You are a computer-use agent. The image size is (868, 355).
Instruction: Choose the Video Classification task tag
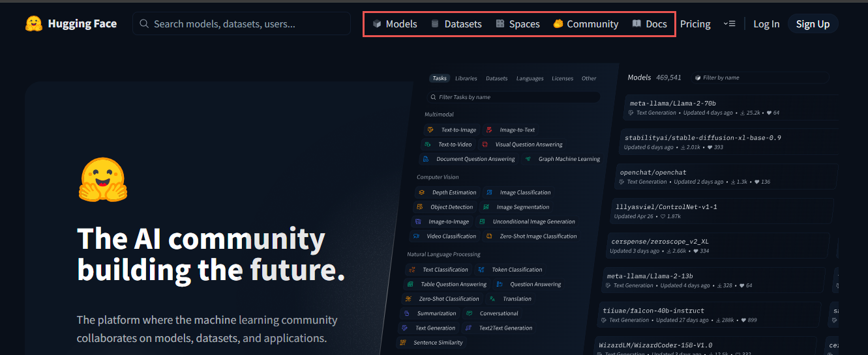click(x=444, y=236)
